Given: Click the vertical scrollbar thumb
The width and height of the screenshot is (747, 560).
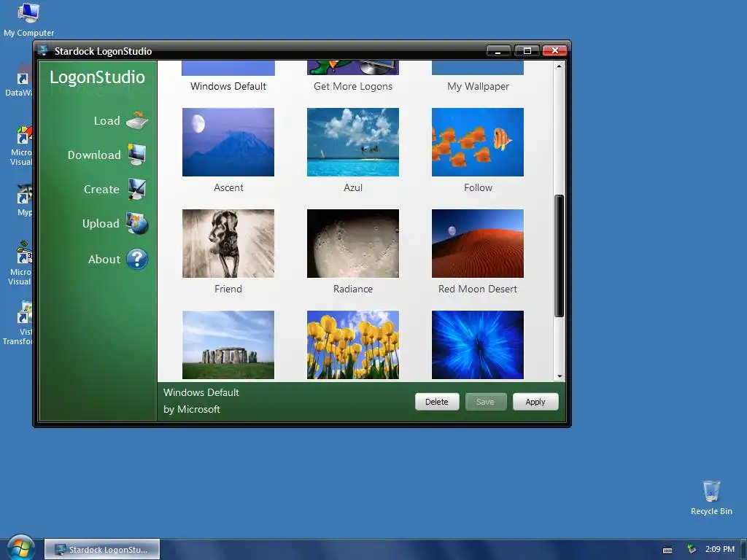Looking at the screenshot, I should coord(560,256).
